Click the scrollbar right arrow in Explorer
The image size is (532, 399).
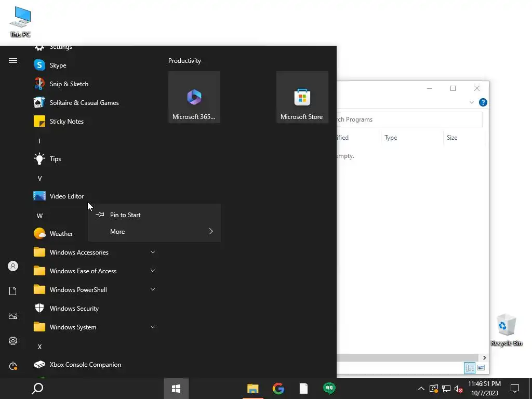(x=484, y=357)
